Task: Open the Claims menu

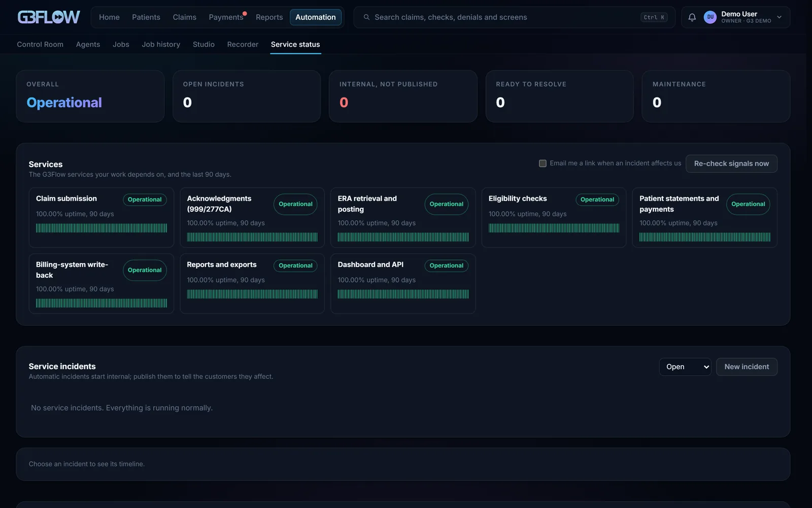Action: tap(184, 17)
